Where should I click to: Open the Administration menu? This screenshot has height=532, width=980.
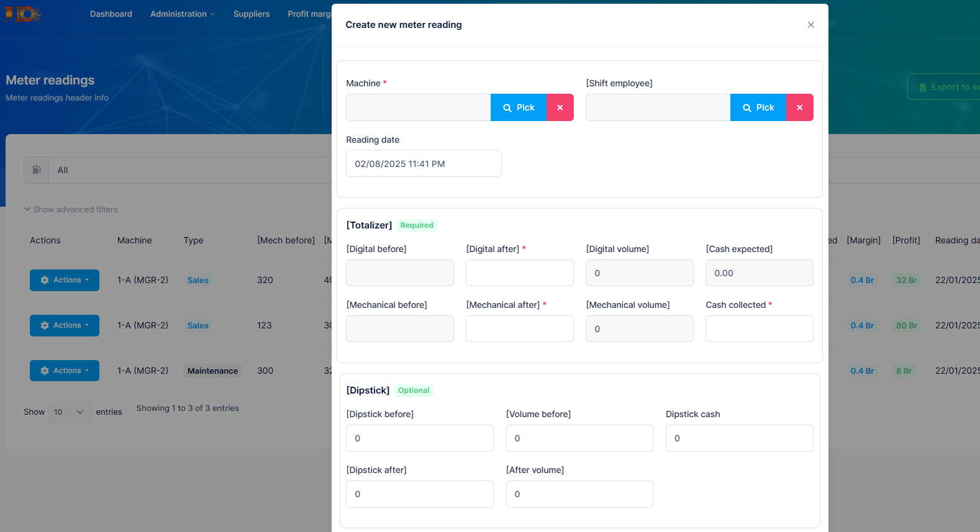(182, 14)
